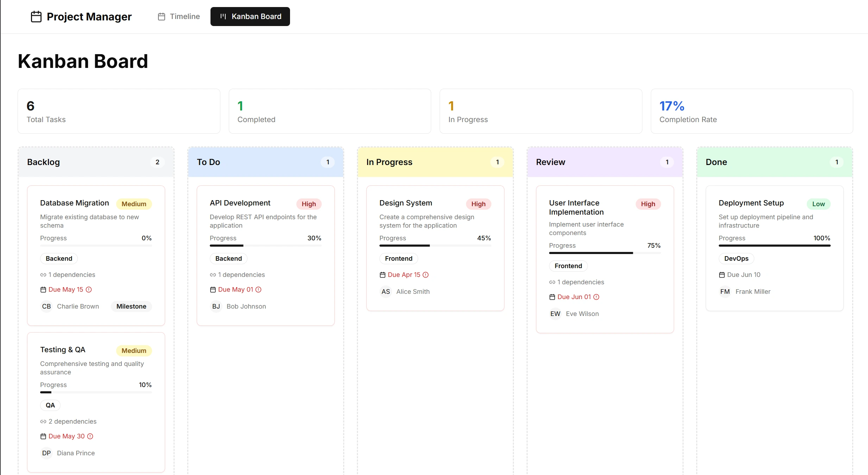This screenshot has width=868, height=475.
Task: Click the link icon beside 2 dependencies
Action: click(43, 422)
